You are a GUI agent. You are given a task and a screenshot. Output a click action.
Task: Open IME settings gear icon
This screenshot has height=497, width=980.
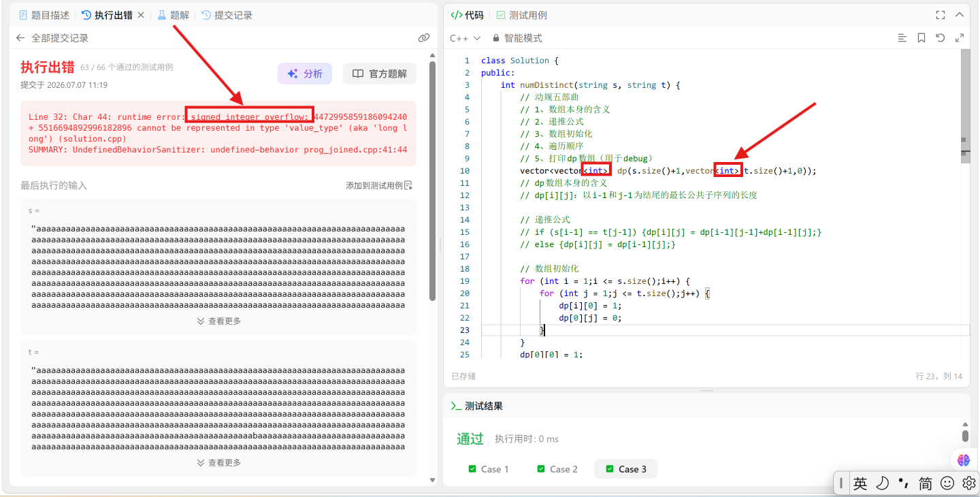[x=969, y=483]
